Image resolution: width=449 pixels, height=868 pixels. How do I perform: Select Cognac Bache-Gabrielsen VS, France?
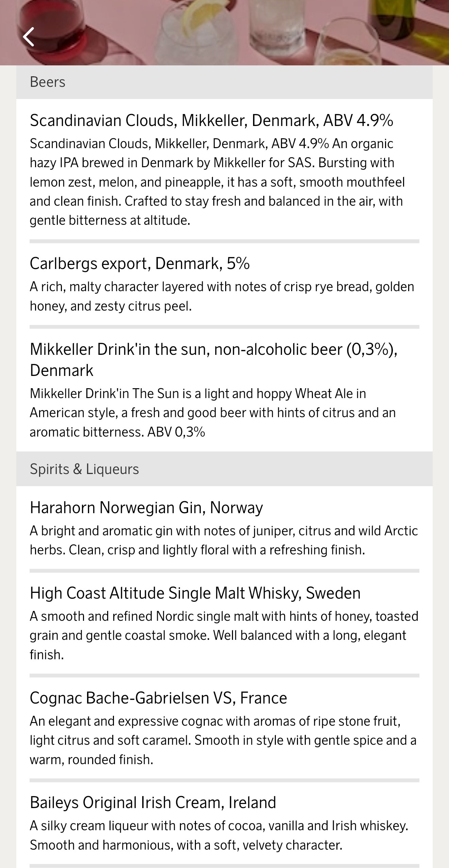[158, 698]
